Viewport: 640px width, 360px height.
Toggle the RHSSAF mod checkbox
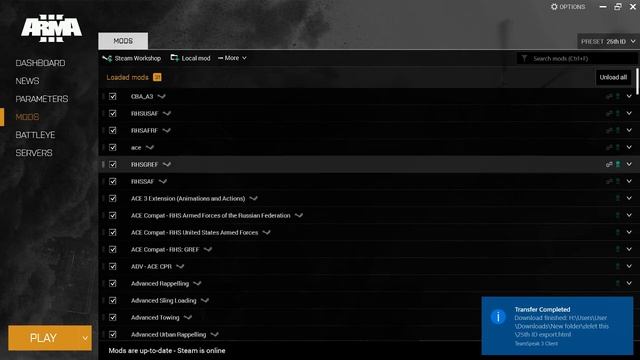(113, 182)
